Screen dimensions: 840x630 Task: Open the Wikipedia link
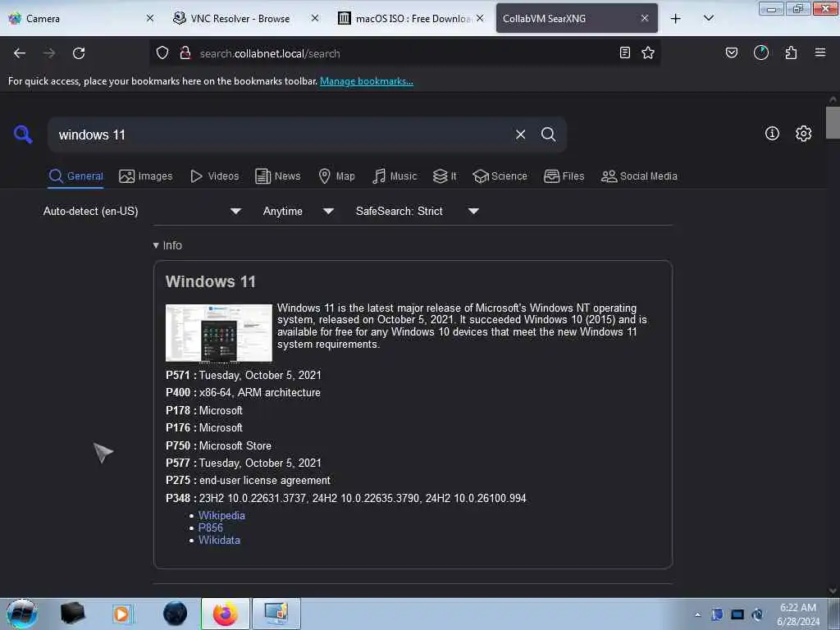[221, 515]
